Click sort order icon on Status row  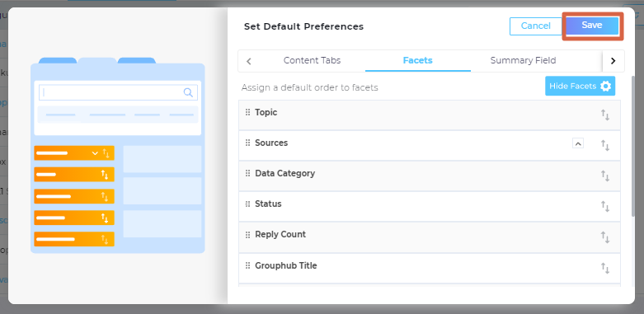pyautogui.click(x=605, y=207)
